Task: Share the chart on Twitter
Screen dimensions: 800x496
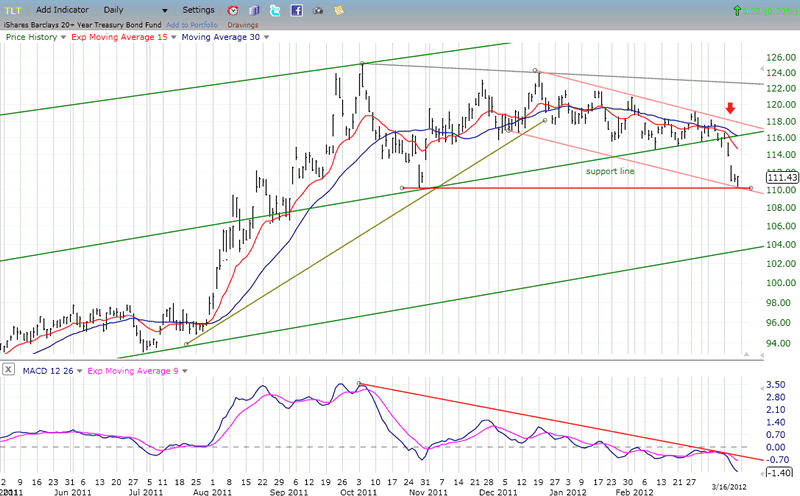Action: click(275, 10)
